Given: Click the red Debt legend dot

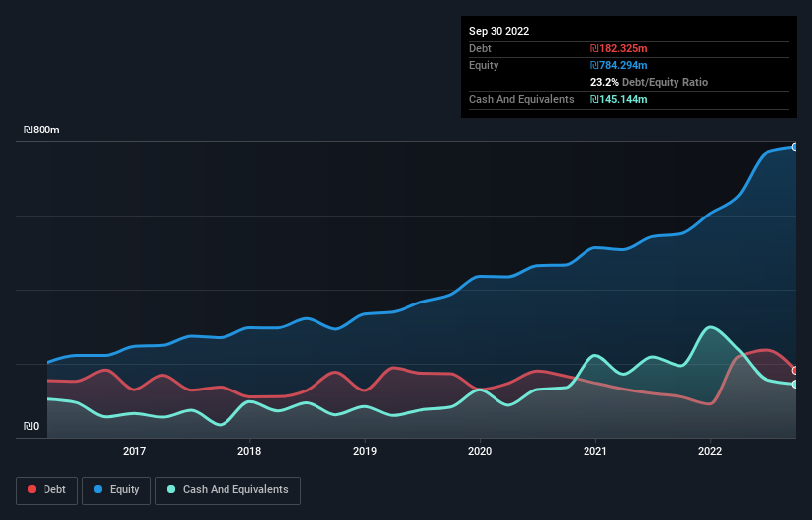Looking at the screenshot, I should click(x=32, y=489).
